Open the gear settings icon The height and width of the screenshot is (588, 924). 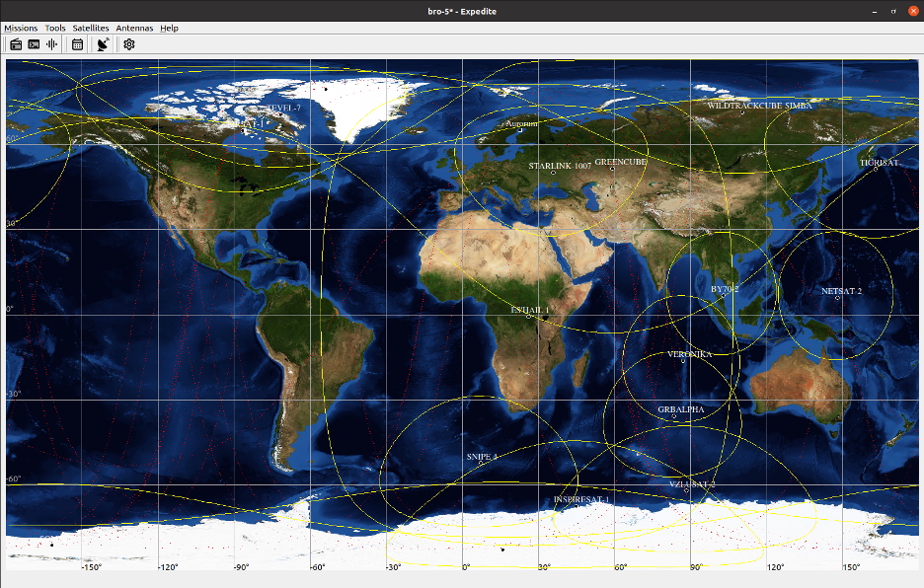tap(129, 44)
